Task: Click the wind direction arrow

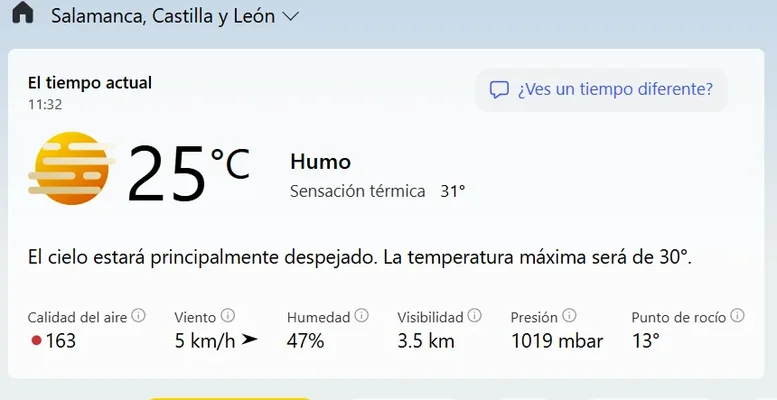Action: click(249, 340)
